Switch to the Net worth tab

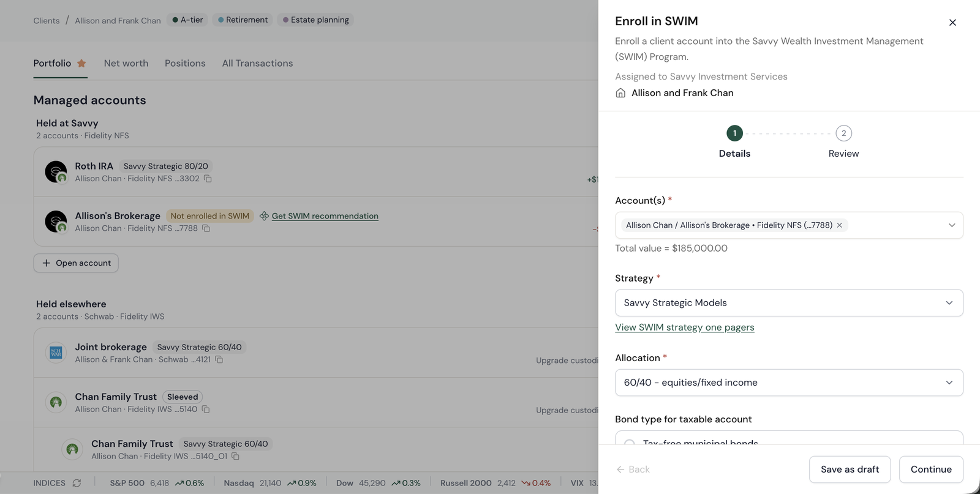tap(126, 63)
